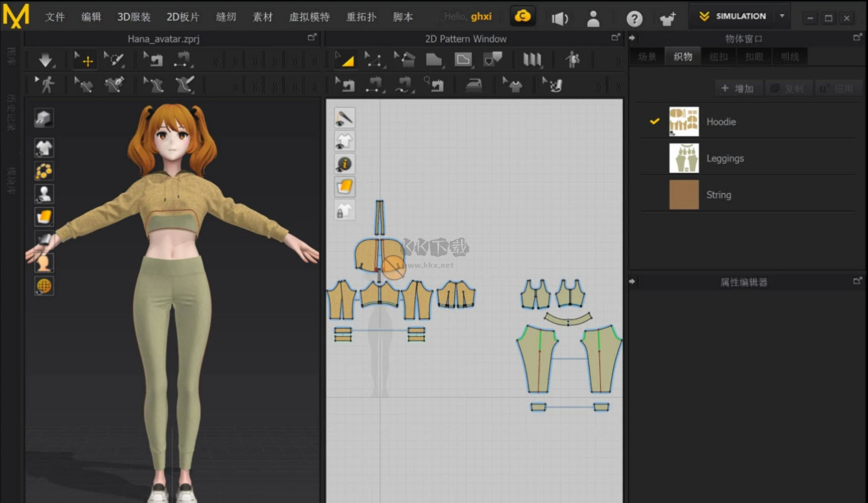This screenshot has width=868, height=503.
Task: Click the Help question mark icon
Action: pyautogui.click(x=634, y=17)
